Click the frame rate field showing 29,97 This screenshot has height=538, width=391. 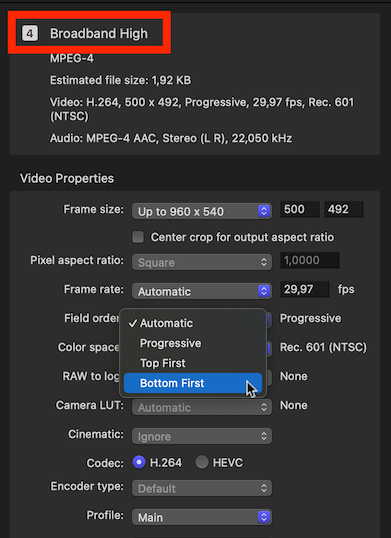coord(305,289)
